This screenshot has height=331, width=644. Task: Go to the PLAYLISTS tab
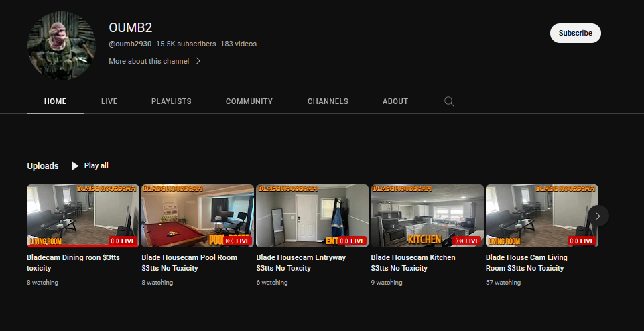pyautogui.click(x=172, y=101)
